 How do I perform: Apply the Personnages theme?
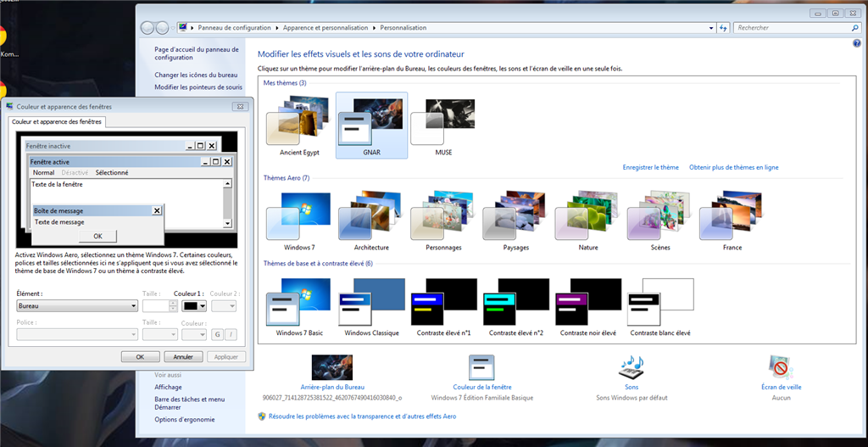(443, 221)
